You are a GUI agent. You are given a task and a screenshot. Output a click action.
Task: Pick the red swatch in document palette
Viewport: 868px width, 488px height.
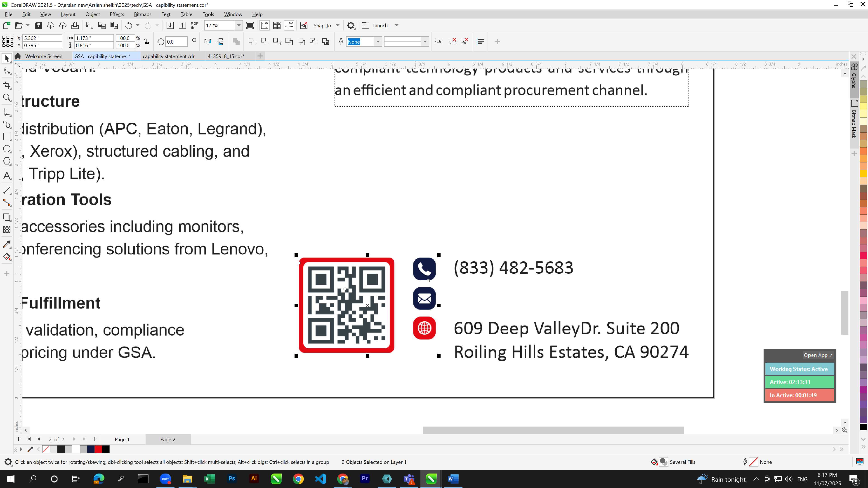point(98,449)
